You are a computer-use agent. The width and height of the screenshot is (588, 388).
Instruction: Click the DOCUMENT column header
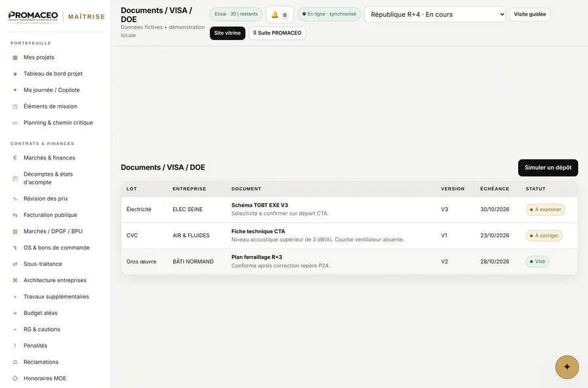click(x=246, y=189)
